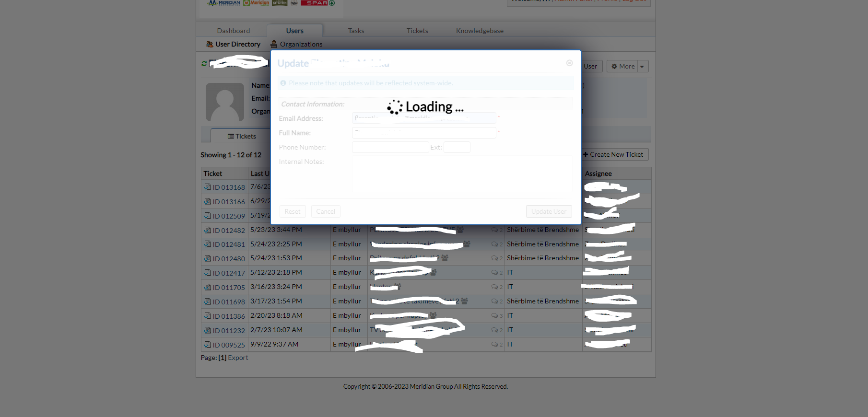Click the ticket icon for ID 011705
This screenshot has width=868, height=417.
[207, 287]
